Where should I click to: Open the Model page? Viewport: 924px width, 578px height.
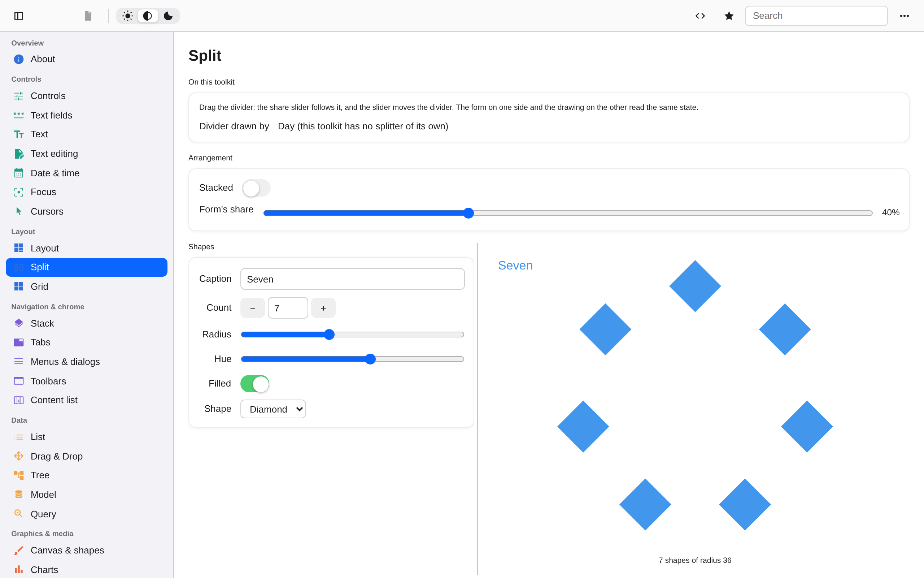(87, 495)
